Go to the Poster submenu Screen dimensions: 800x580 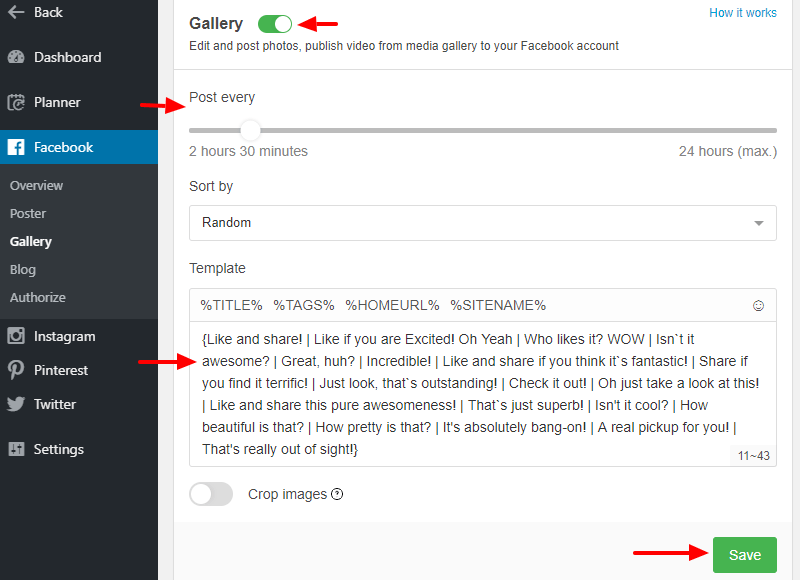[x=28, y=213]
